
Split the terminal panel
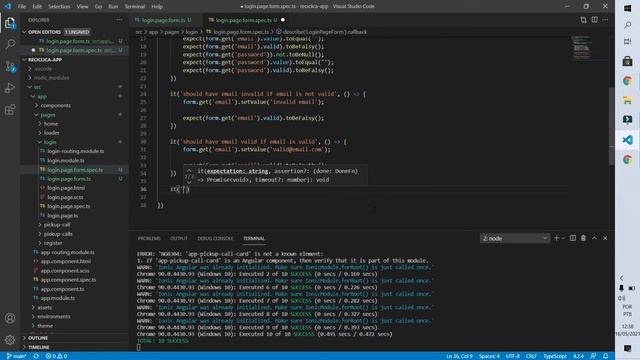573,238
